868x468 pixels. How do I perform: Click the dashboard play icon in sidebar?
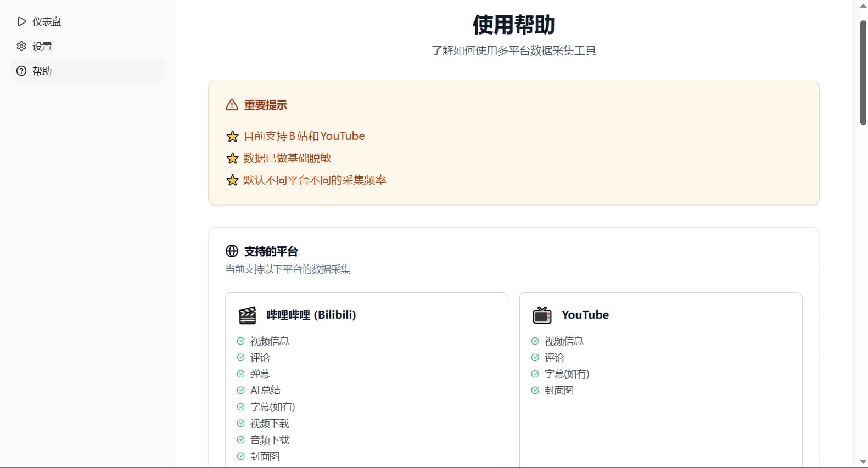(21, 21)
